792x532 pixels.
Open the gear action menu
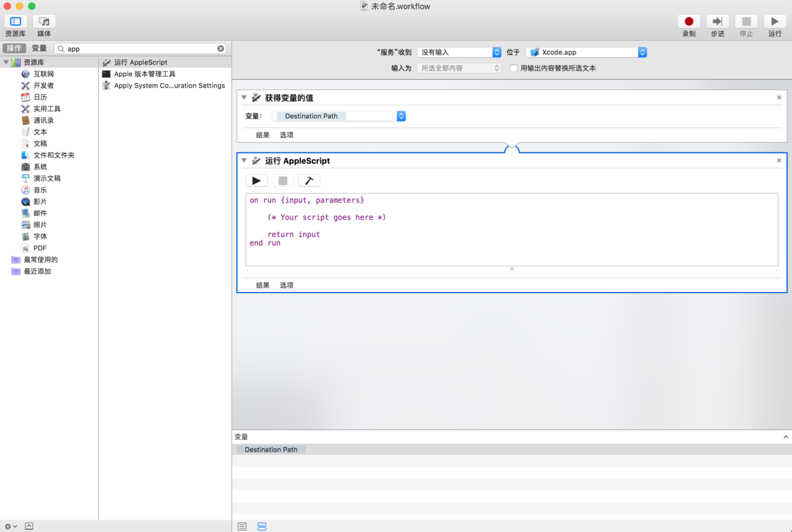coord(10,526)
